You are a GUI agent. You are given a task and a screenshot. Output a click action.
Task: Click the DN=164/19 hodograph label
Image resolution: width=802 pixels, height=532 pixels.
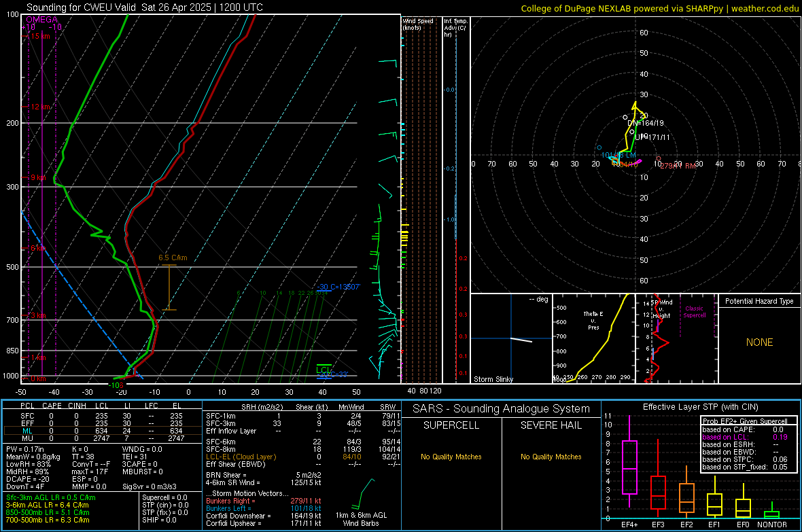[646, 123]
